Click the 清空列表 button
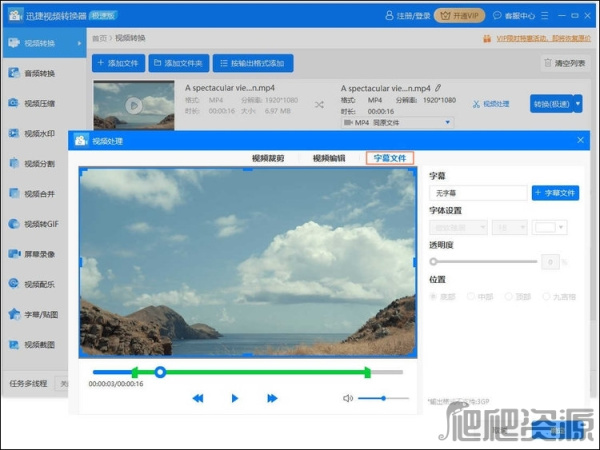The image size is (600, 450). (565, 63)
